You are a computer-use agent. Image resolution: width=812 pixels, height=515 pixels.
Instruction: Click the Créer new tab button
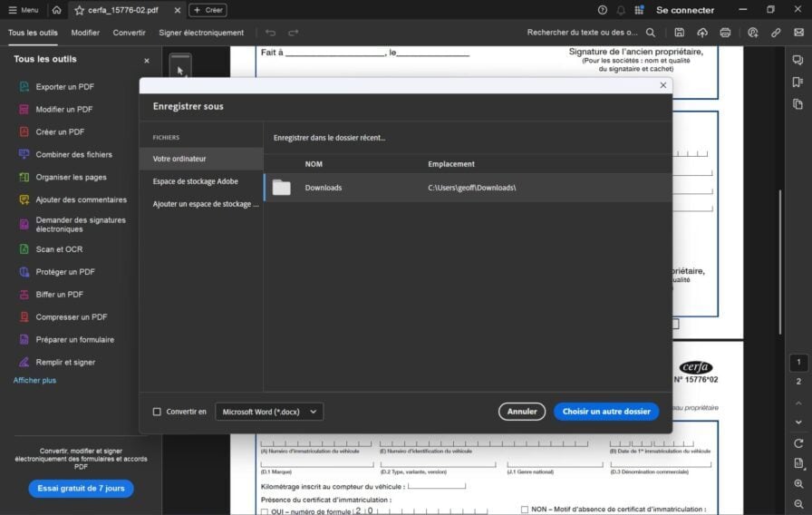208,10
